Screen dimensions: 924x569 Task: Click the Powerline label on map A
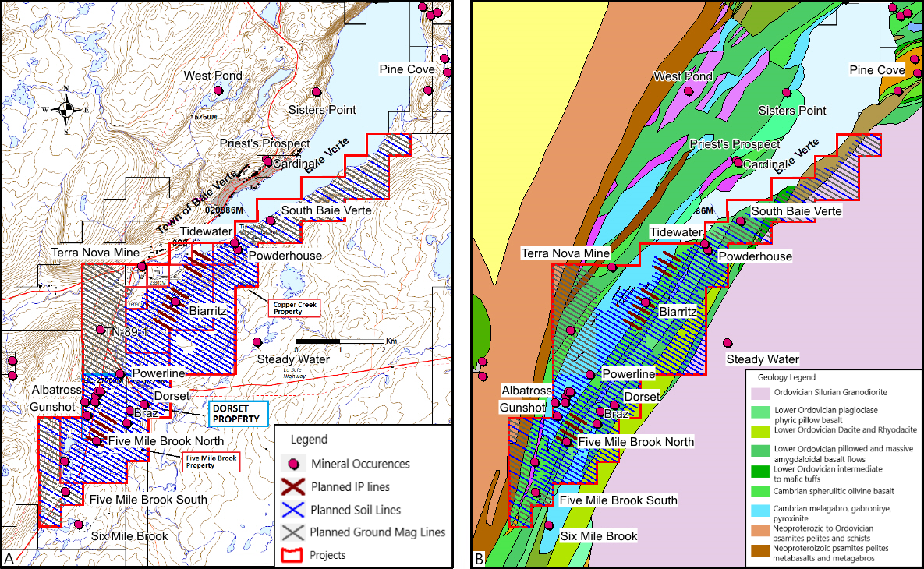(x=158, y=373)
